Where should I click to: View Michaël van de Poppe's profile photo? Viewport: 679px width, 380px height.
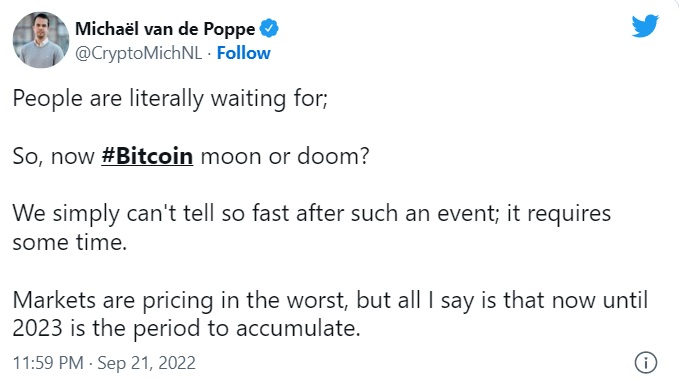click(x=41, y=40)
